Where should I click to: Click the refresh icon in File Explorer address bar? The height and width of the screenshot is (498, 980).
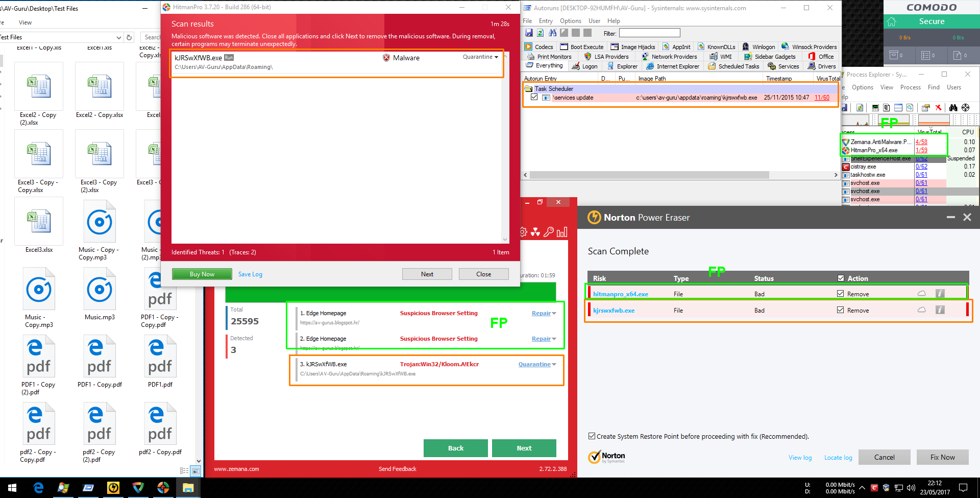coord(129,37)
